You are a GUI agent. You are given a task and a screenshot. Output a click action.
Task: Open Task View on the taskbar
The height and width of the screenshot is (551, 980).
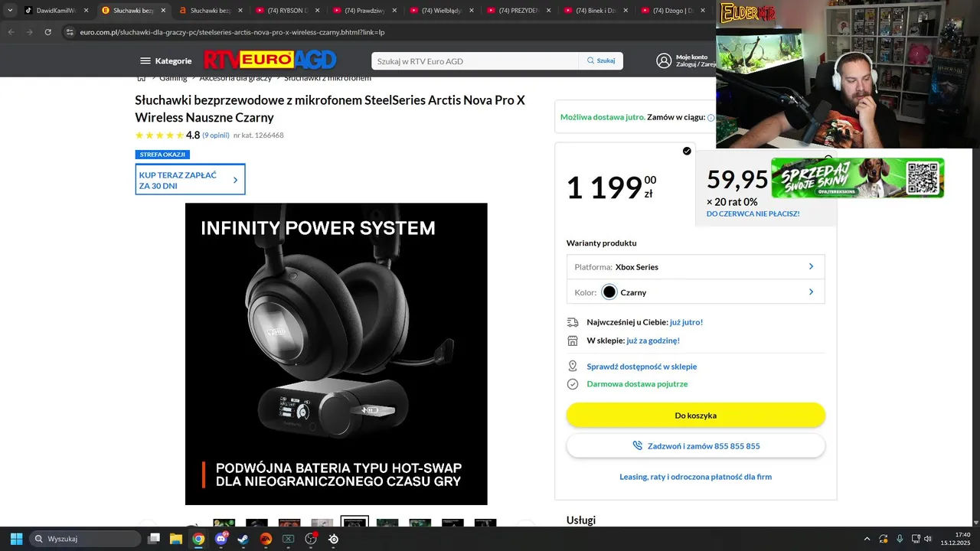click(154, 539)
